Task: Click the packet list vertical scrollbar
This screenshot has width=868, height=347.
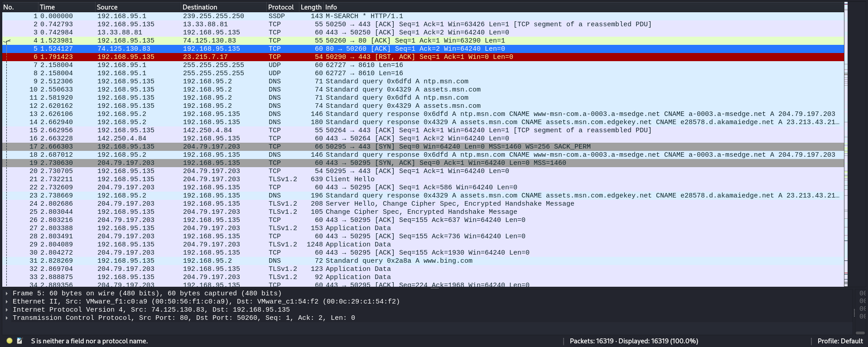Action: tap(846, 145)
